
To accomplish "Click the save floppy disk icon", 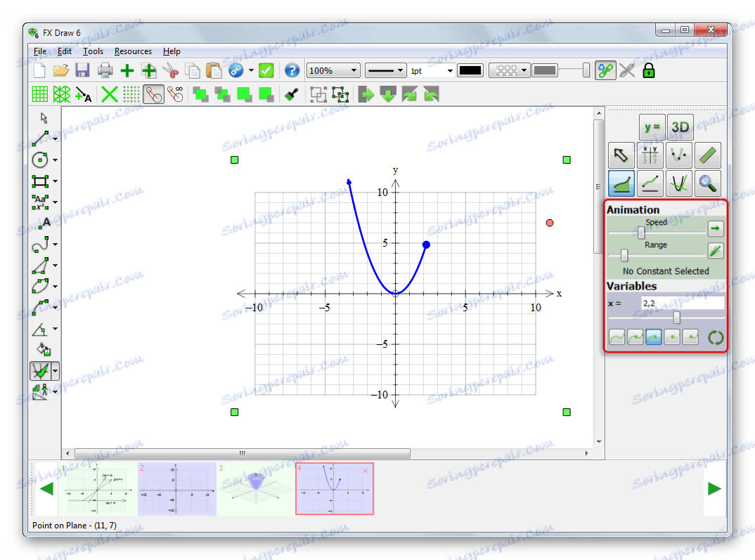I will click(82, 70).
